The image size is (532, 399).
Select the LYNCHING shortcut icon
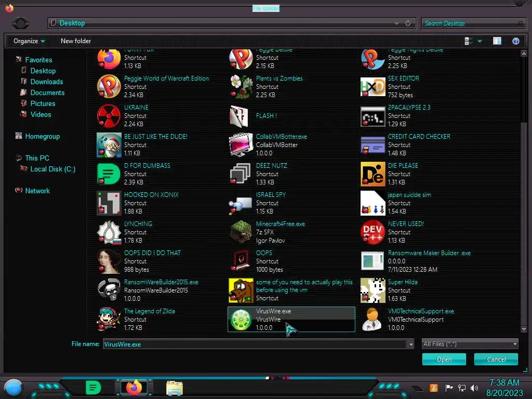point(109,232)
